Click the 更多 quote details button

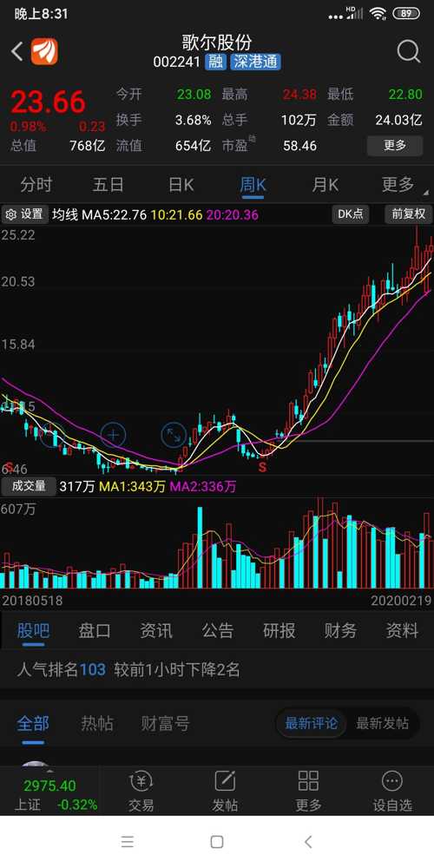[395, 146]
